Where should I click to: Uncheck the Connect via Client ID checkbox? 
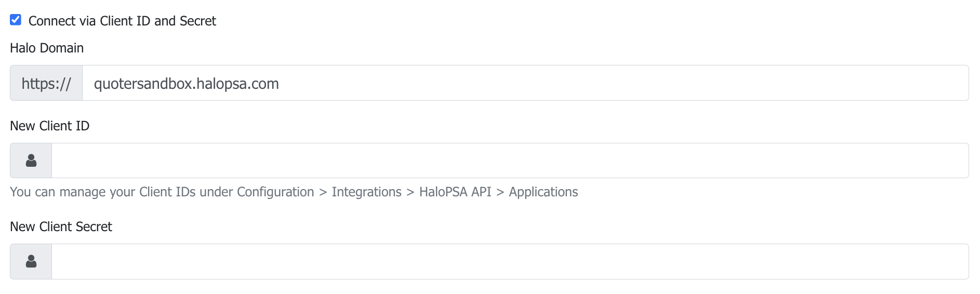tap(16, 20)
